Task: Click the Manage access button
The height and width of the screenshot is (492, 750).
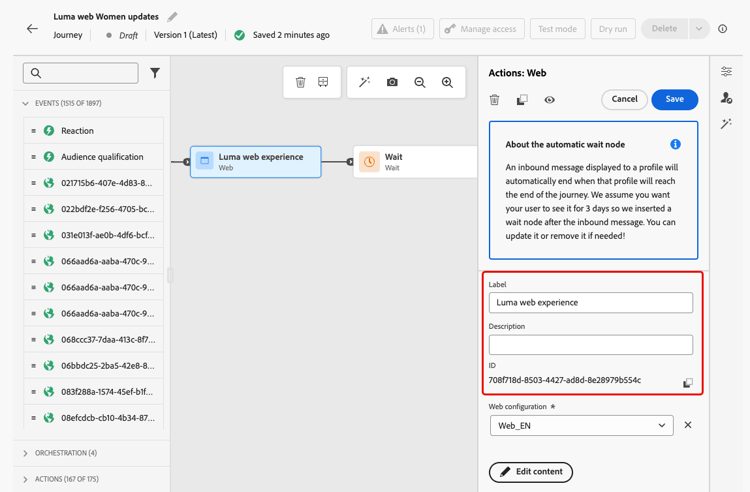Action: (482, 29)
